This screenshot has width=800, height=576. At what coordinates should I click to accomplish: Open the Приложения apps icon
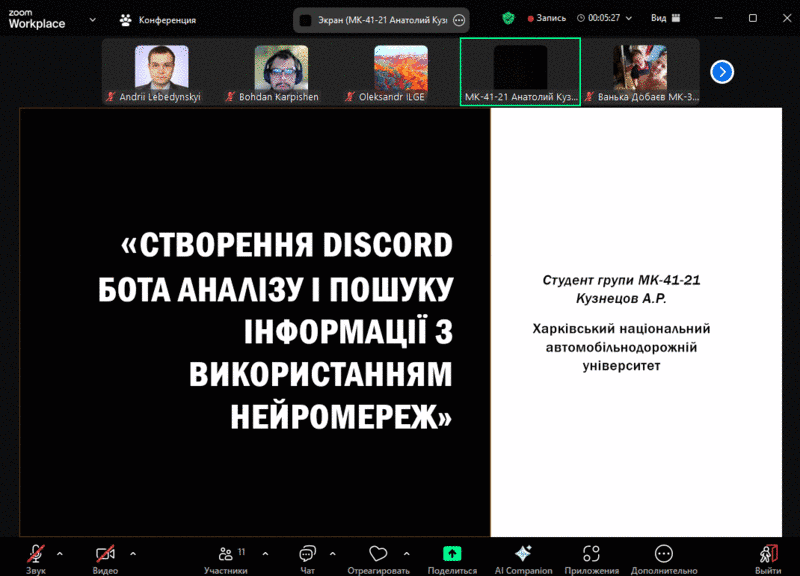591,554
